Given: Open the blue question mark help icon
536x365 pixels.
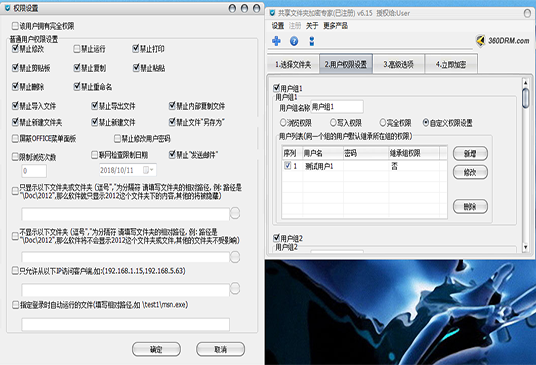Looking at the screenshot, I should pyautogui.click(x=294, y=41).
